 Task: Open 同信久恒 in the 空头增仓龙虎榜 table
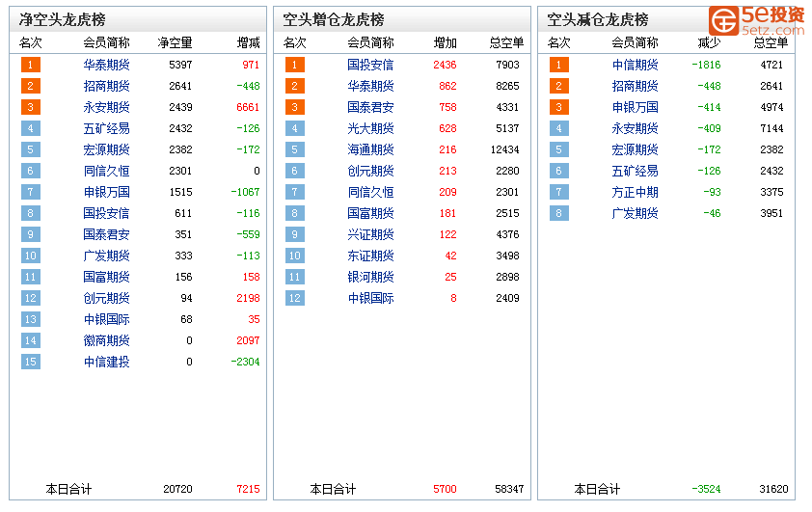[370, 192]
